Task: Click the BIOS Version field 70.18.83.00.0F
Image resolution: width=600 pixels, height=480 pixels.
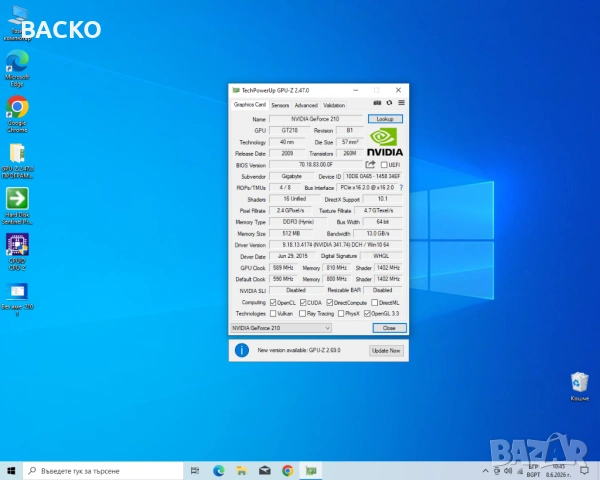Action: pos(316,165)
